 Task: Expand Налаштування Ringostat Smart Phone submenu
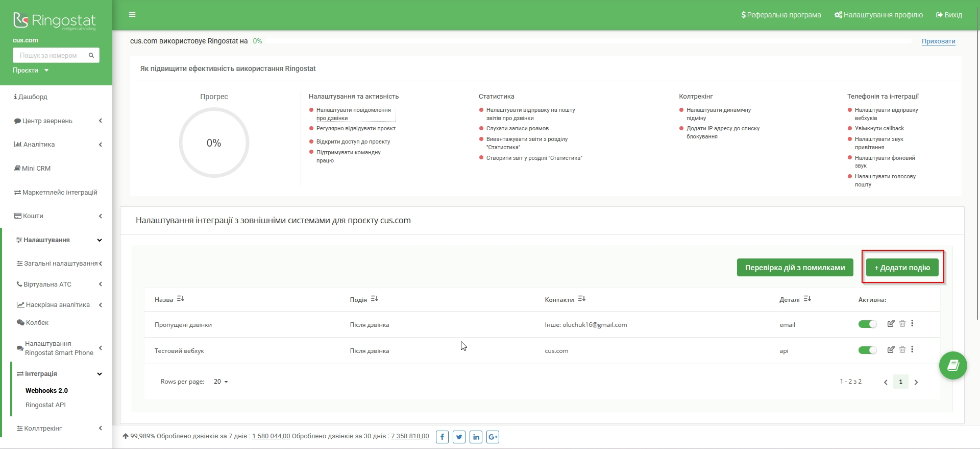click(x=101, y=348)
